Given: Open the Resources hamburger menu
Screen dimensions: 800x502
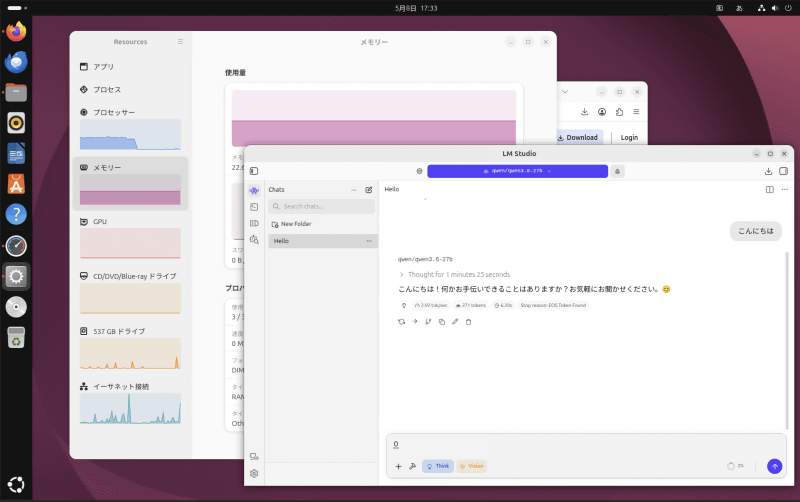Looking at the screenshot, I should tap(180, 42).
